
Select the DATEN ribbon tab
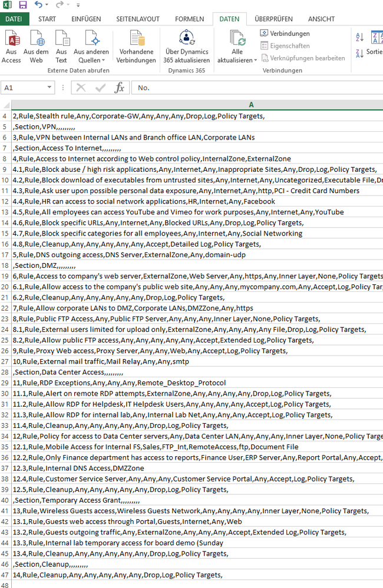(229, 19)
